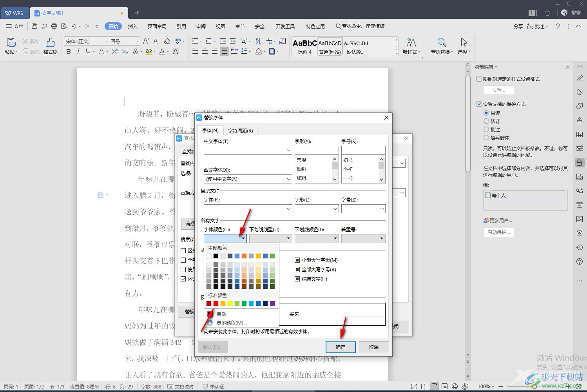
Task: Click the 启动保护... button
Action: click(498, 232)
